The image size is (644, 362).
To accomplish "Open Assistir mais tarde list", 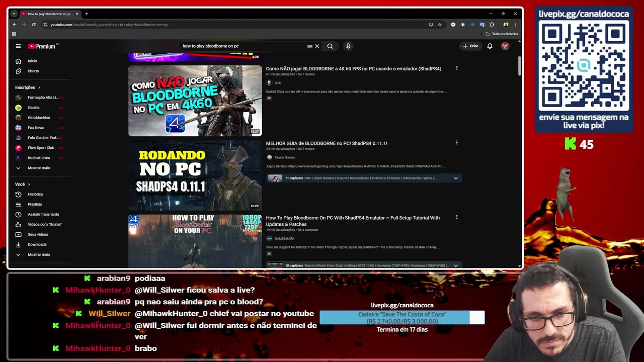I will (43, 214).
